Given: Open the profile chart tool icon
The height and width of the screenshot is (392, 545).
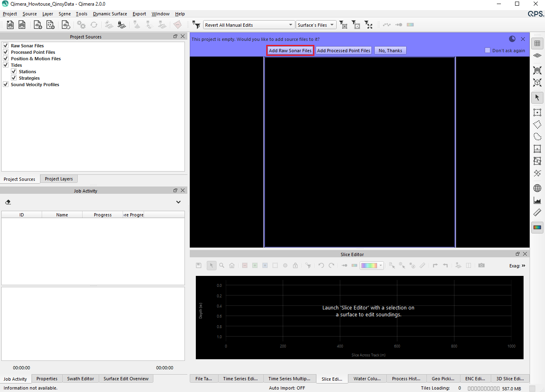Looking at the screenshot, I should (537, 200).
